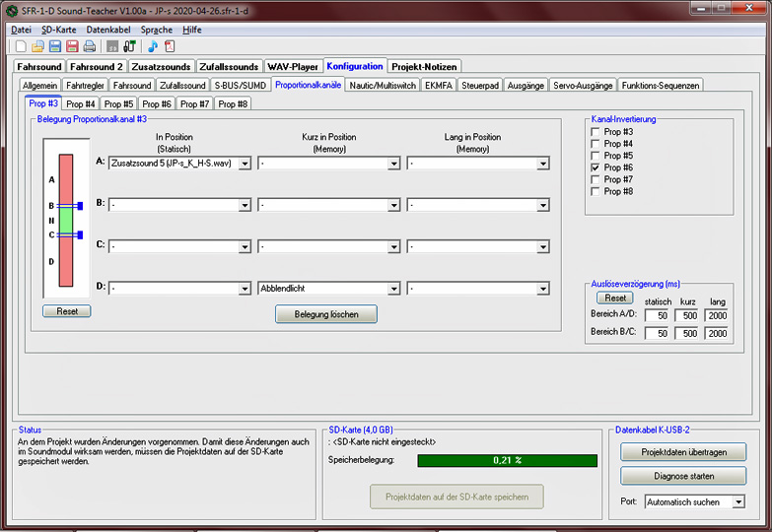The image size is (772, 532).
Task: Open the Datenkabel menu
Action: pyautogui.click(x=108, y=30)
